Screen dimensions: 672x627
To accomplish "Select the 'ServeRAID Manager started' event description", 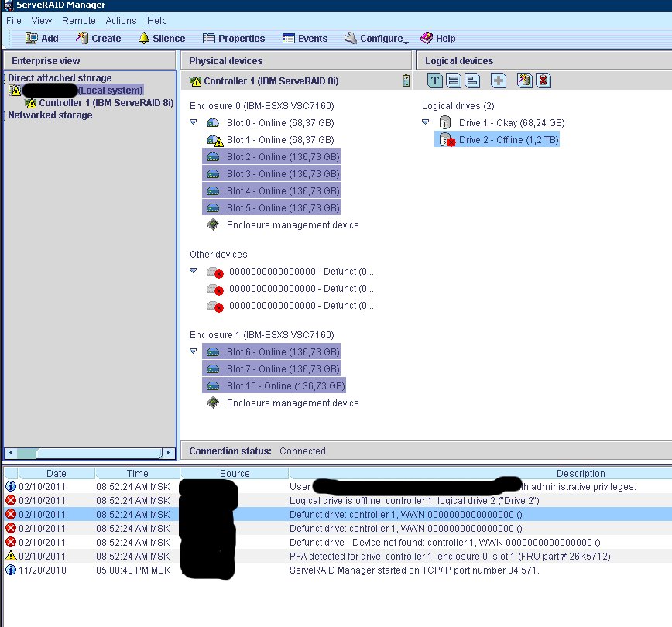I will pos(414,570).
